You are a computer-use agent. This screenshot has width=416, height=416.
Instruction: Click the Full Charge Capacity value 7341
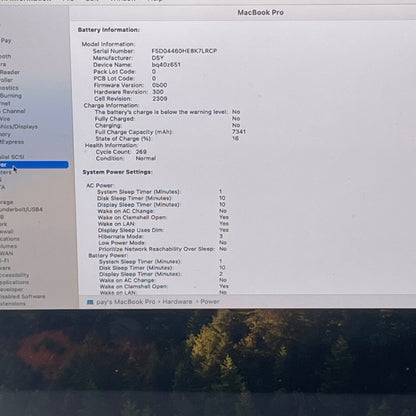[x=239, y=132]
